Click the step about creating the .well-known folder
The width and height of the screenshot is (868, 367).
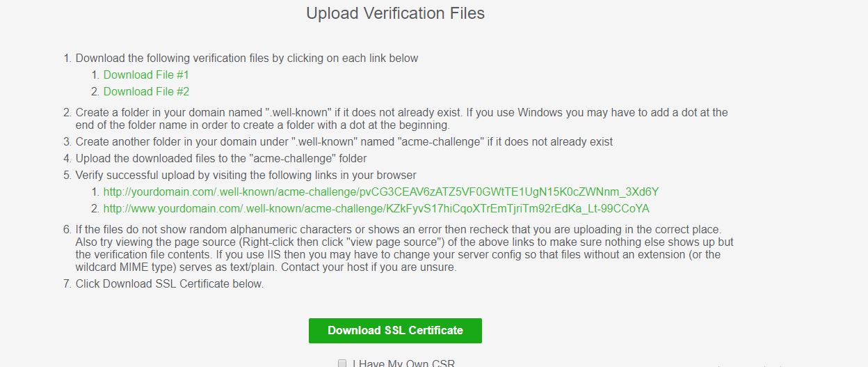(402, 118)
